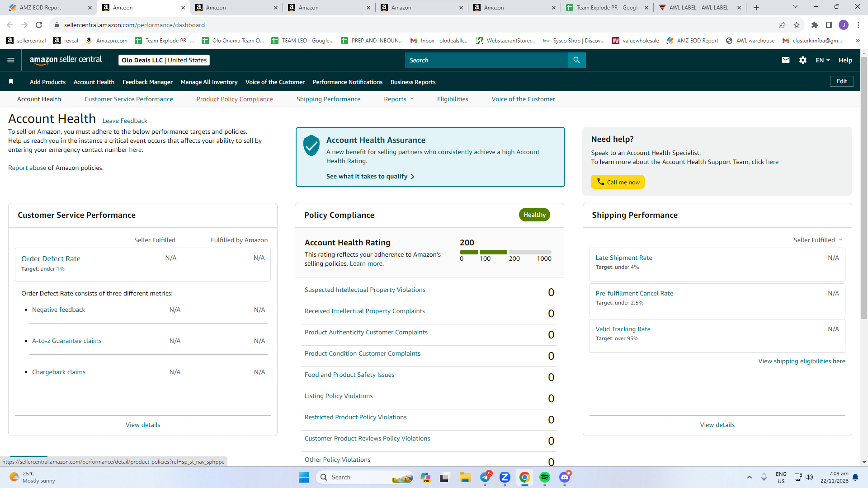Open Zoom from the taskbar
Image resolution: width=868 pixels, height=488 pixels.
505,477
